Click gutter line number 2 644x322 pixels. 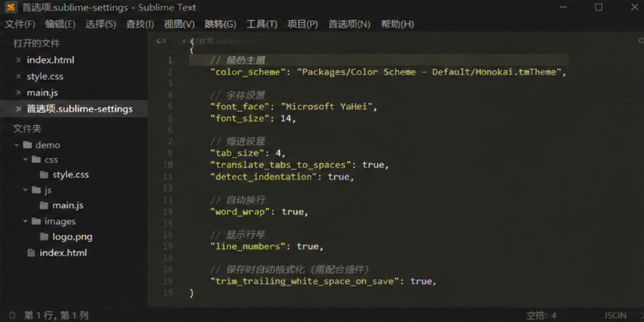click(170, 72)
